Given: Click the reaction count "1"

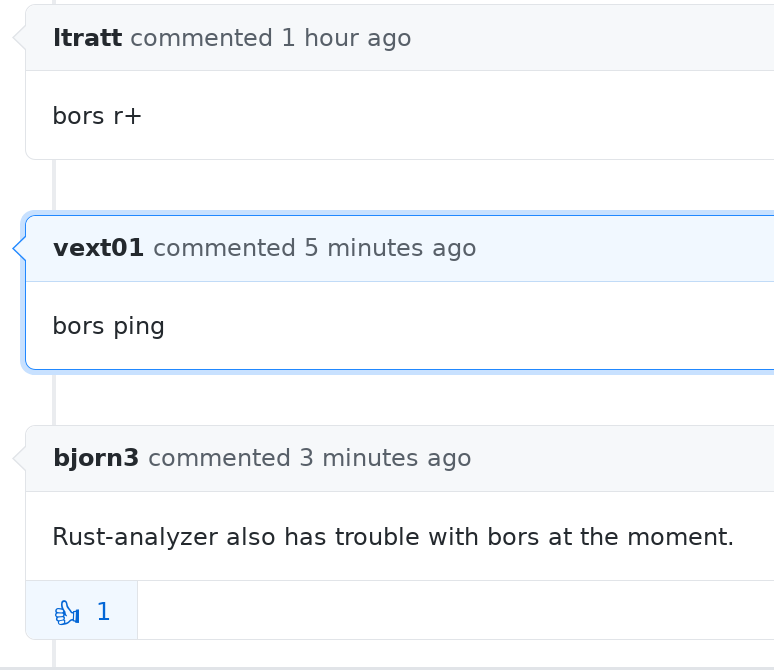Looking at the screenshot, I should pos(103,612).
